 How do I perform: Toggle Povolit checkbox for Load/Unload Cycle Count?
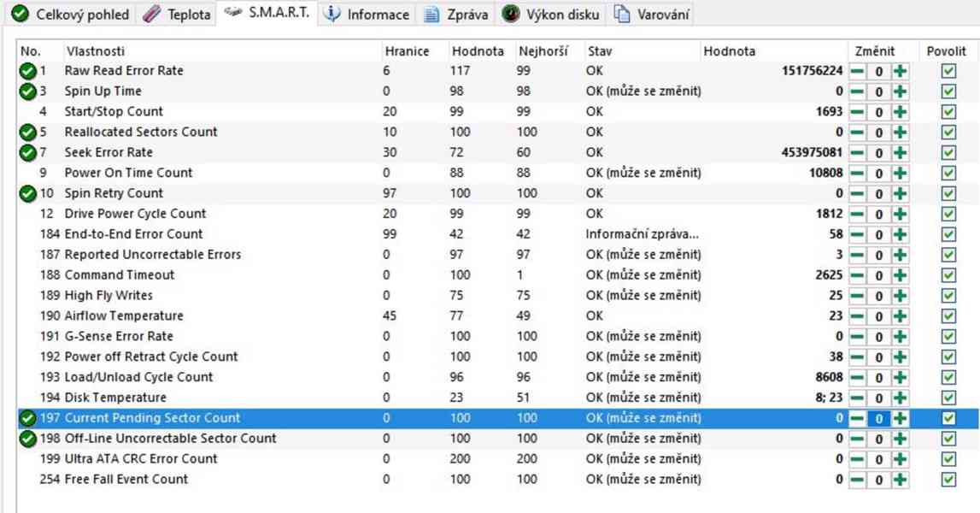(x=948, y=378)
